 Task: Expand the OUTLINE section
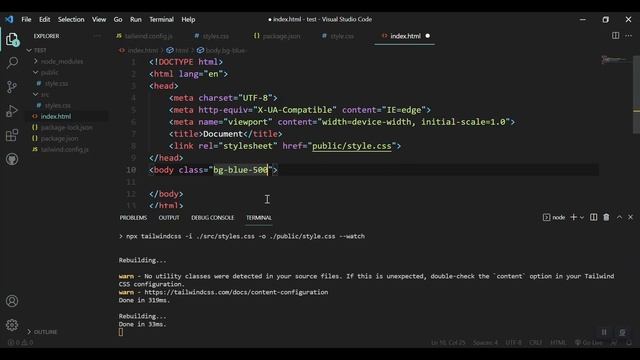click(x=42, y=332)
